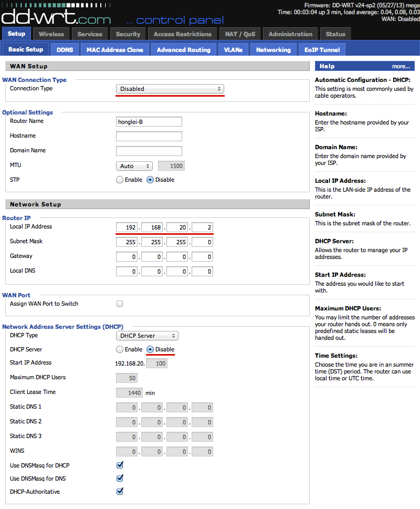Click the Firmware version text
Image resolution: width=420 pixels, height=509 pixels.
[x=362, y=5]
